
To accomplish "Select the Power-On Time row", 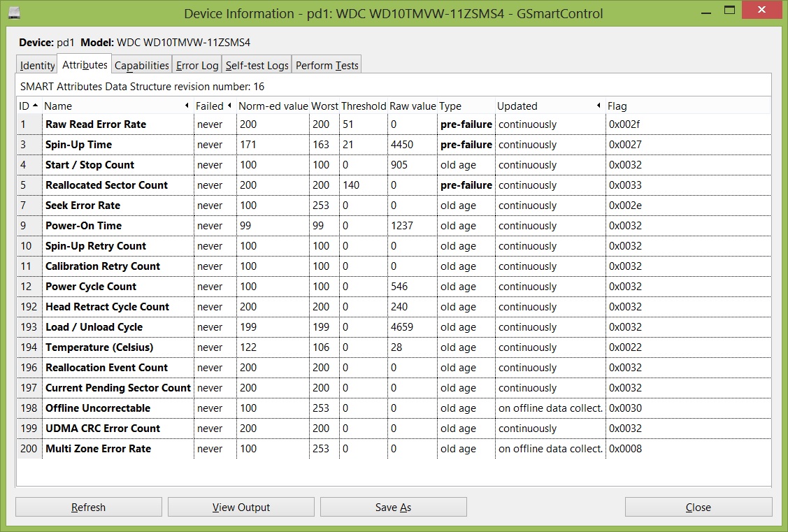I will point(394,226).
